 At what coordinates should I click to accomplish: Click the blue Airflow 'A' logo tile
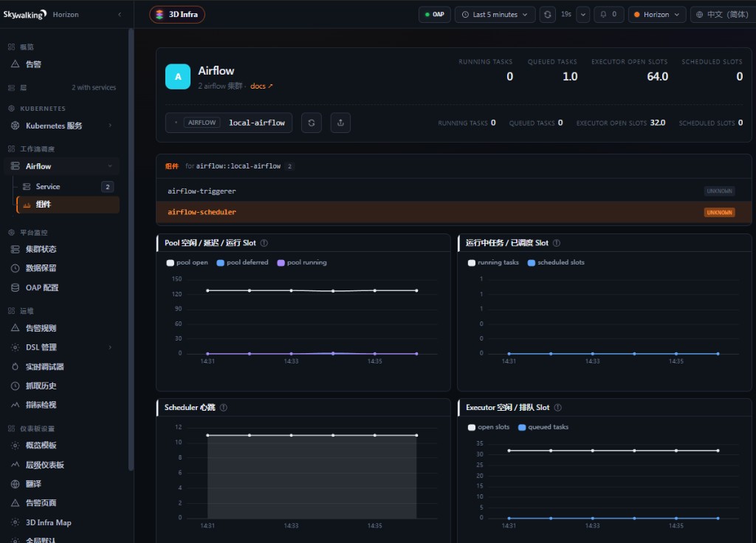click(x=178, y=76)
